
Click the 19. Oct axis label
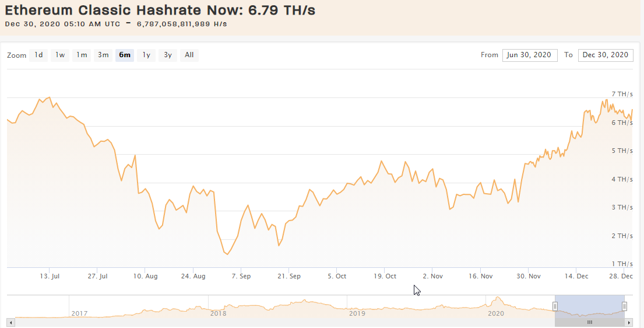tap(385, 276)
